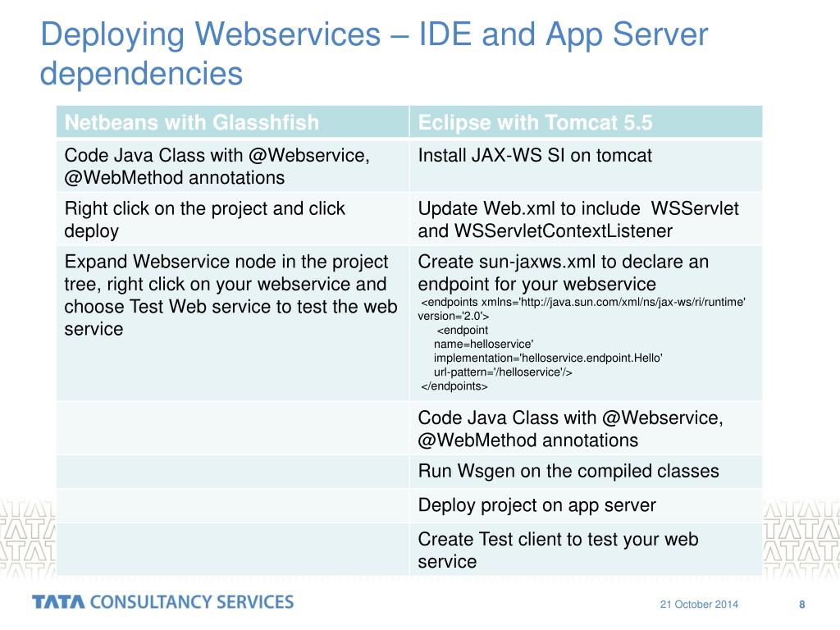Click the line "implementation='helloservice.endpoint.Hello'"
The width and height of the screenshot is (840, 630).
tap(548, 358)
